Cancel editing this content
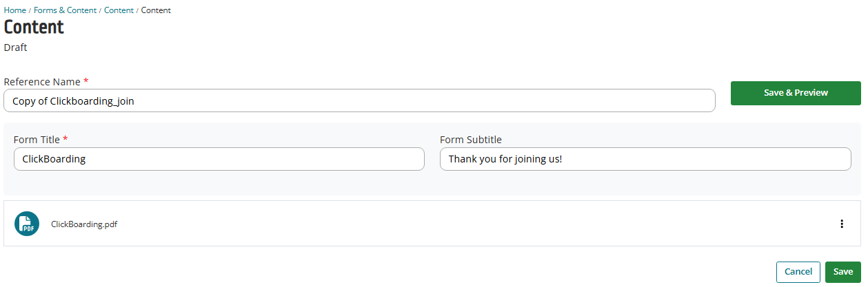 coord(798,272)
